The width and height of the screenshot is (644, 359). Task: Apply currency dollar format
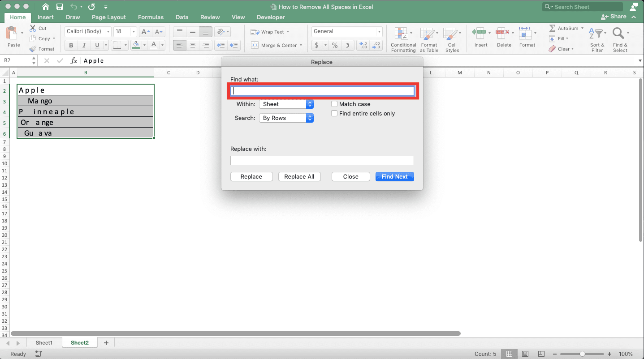point(317,45)
